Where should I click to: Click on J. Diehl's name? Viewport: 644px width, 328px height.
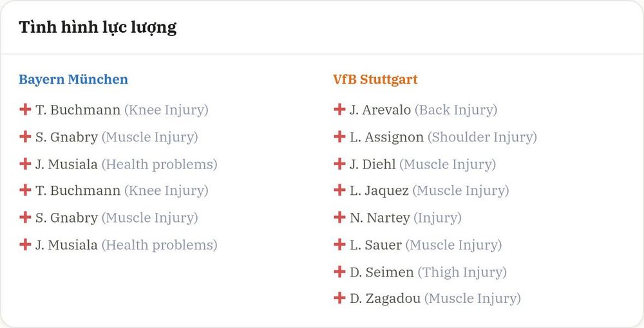[x=372, y=165]
